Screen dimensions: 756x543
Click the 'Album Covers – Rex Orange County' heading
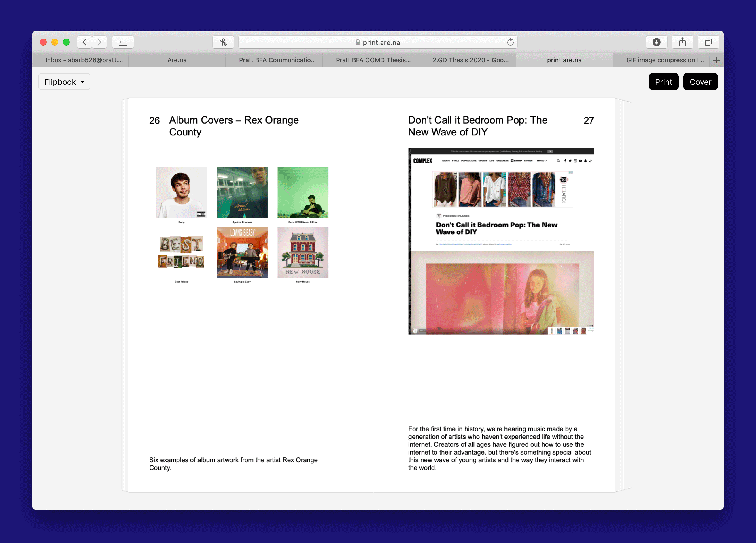234,126
